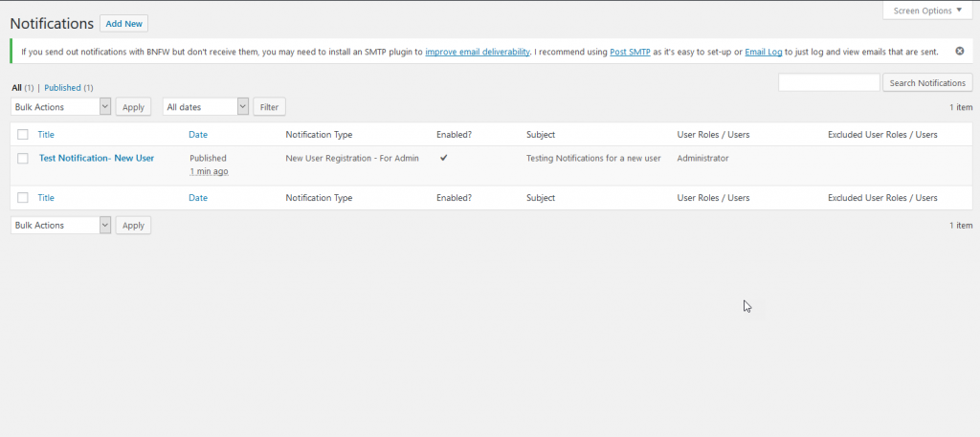This screenshot has height=437, width=980.
Task: Toggle the footer select-all checkbox
Action: click(x=23, y=198)
